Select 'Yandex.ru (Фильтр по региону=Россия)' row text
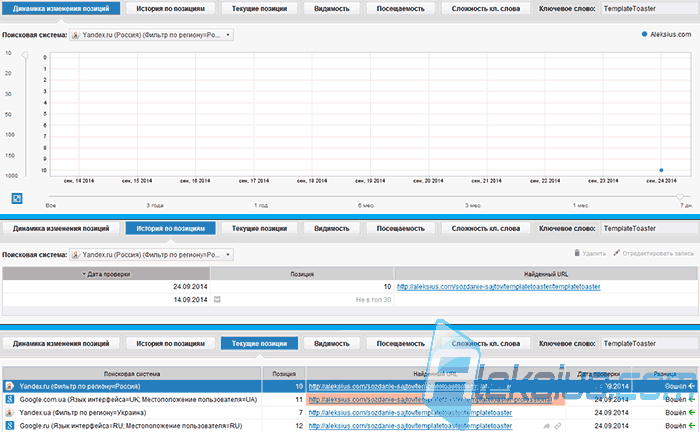700x432 pixels. 80,386
